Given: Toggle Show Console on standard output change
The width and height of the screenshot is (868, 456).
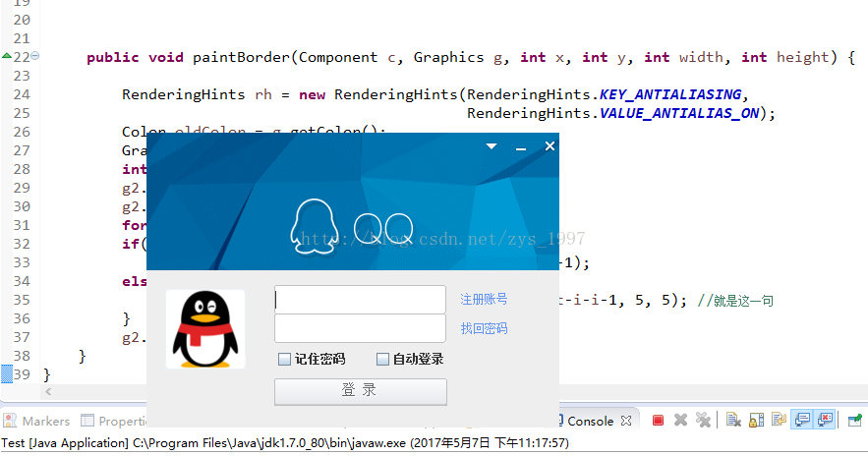Looking at the screenshot, I should tap(802, 421).
